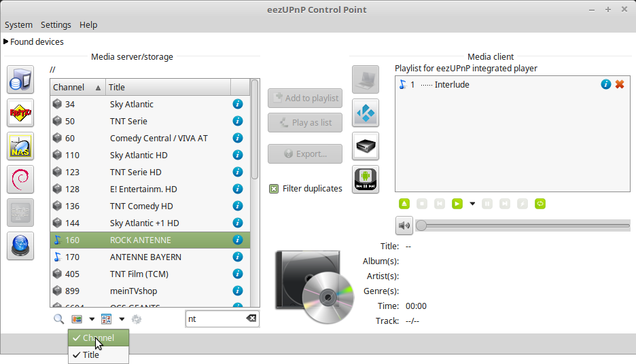The height and width of the screenshot is (364, 636).
Task: Select Sky Atlantic +1 HD row
Action: pos(150,223)
